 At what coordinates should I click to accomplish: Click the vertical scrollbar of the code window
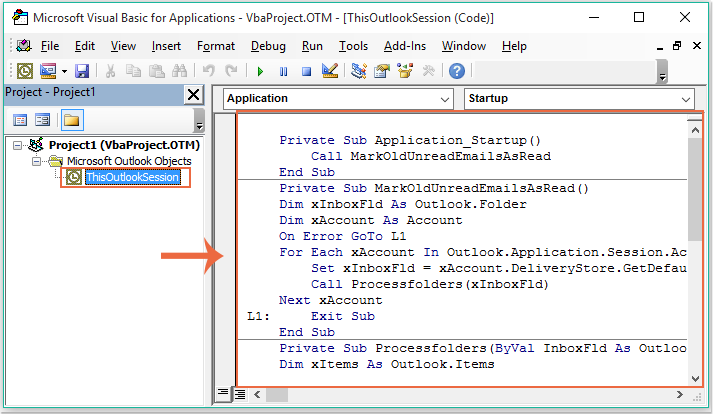coord(695,250)
